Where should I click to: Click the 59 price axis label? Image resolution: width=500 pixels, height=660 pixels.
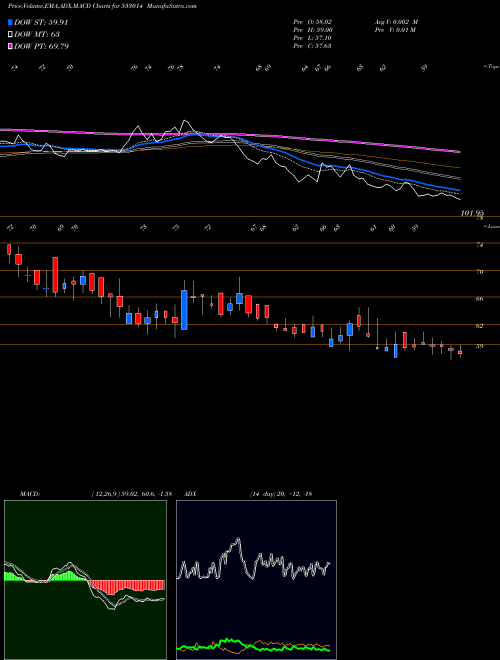tap(479, 346)
